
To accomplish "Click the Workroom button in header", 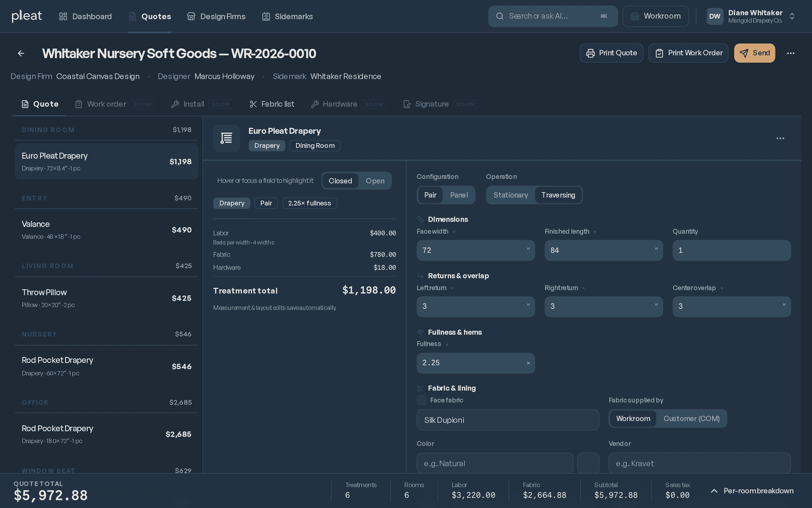I will (656, 16).
